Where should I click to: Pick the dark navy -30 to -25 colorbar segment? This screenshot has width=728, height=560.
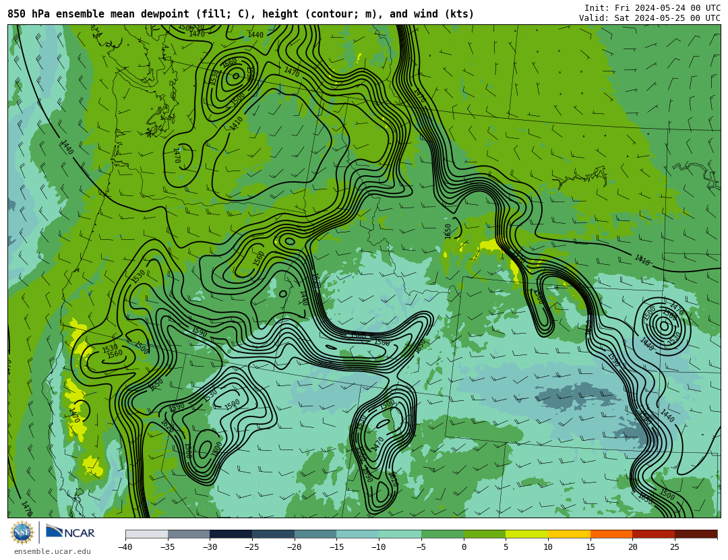pos(231,534)
